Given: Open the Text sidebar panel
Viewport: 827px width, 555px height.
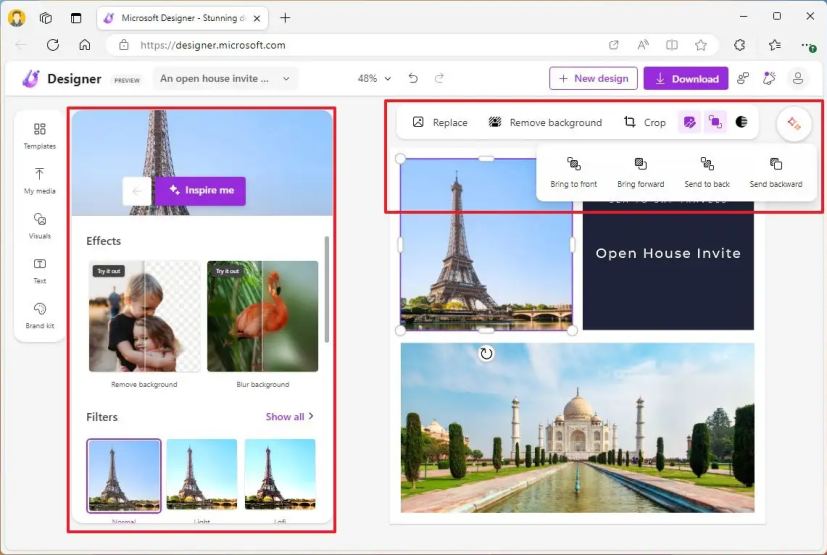Looking at the screenshot, I should pos(40,271).
